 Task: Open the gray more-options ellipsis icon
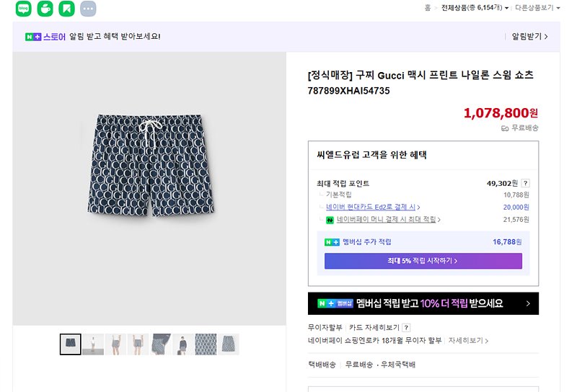88,8
